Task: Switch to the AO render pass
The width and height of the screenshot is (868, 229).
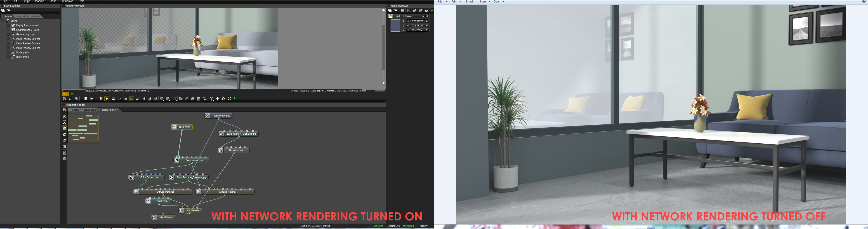Action: coord(72,94)
